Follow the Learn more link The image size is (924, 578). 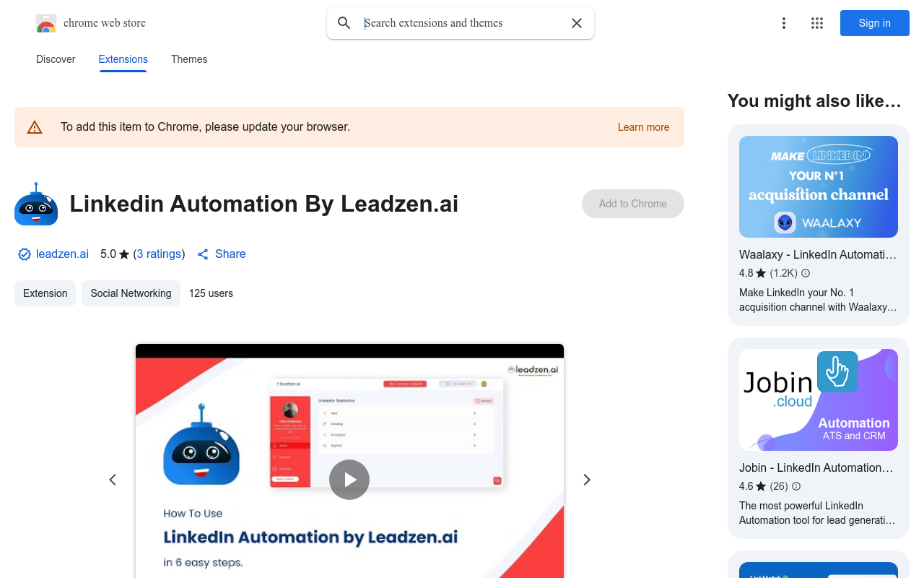(643, 127)
